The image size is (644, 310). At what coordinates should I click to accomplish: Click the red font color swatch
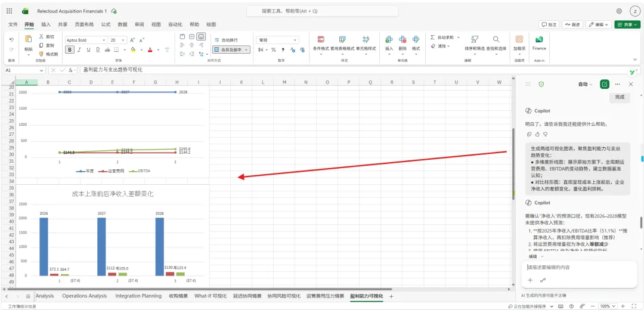pyautogui.click(x=151, y=49)
